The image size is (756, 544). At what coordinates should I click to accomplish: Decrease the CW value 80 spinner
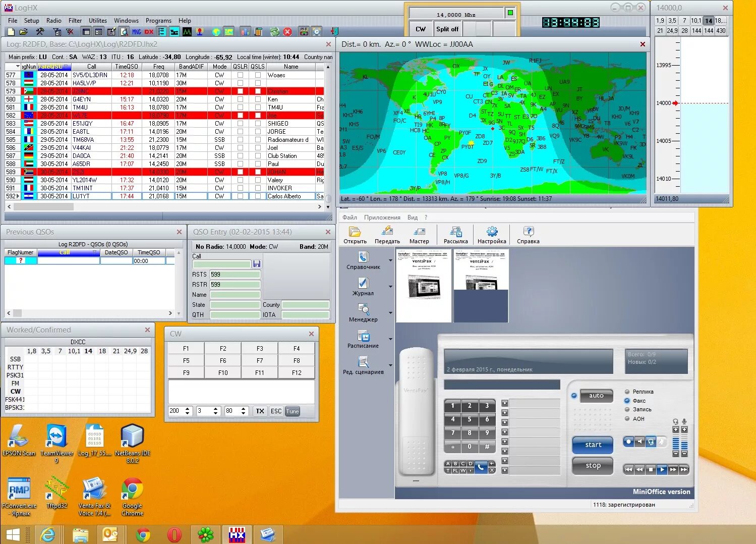[x=243, y=413]
